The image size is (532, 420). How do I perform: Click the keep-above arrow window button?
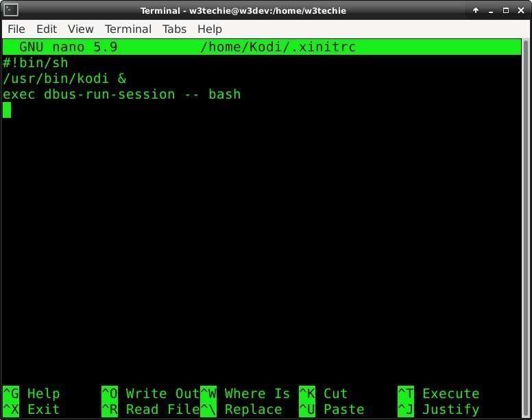click(476, 10)
